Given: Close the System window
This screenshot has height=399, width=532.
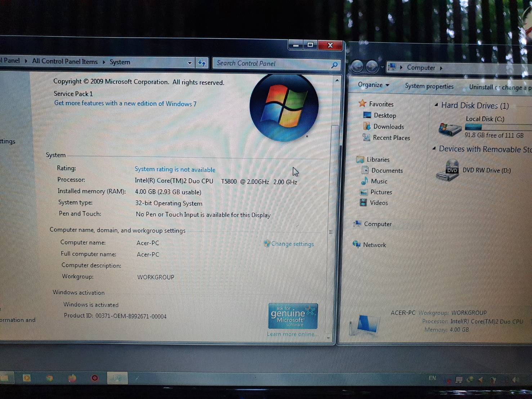Looking at the screenshot, I should tap(330, 45).
